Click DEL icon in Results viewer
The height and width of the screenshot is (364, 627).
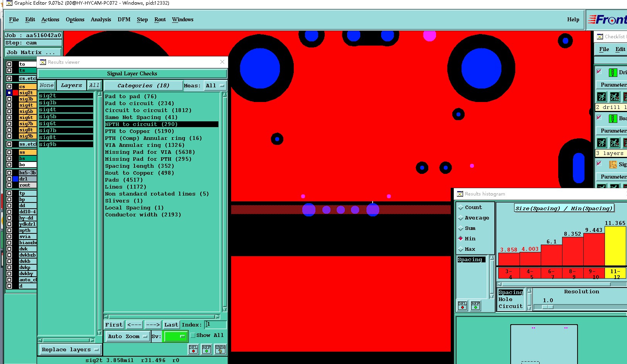tap(193, 349)
